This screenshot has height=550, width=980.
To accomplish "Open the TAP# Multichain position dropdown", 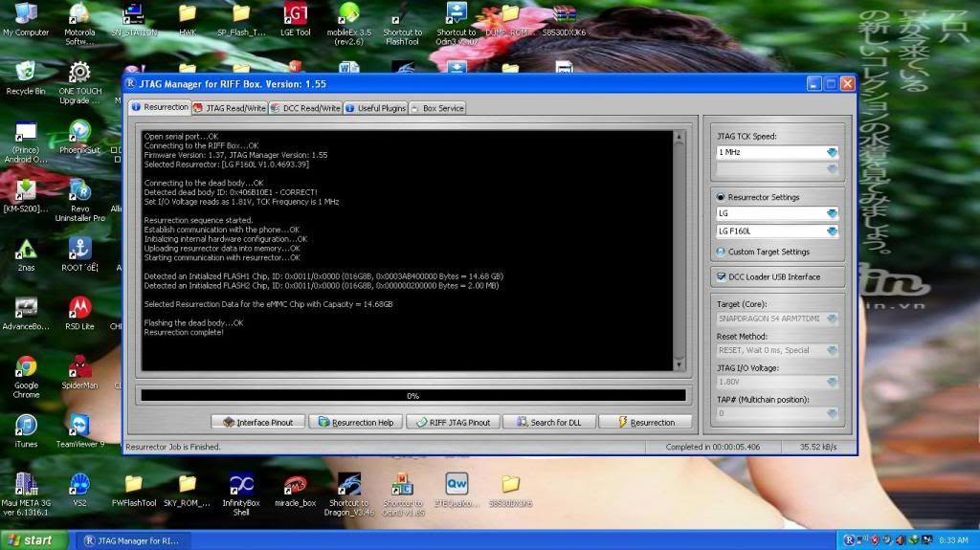I will 832,413.
